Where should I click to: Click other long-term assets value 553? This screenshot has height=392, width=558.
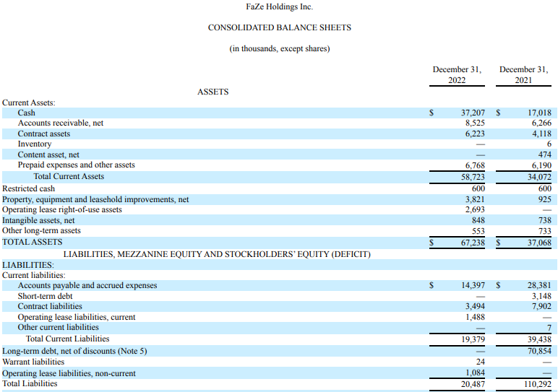coord(478,231)
